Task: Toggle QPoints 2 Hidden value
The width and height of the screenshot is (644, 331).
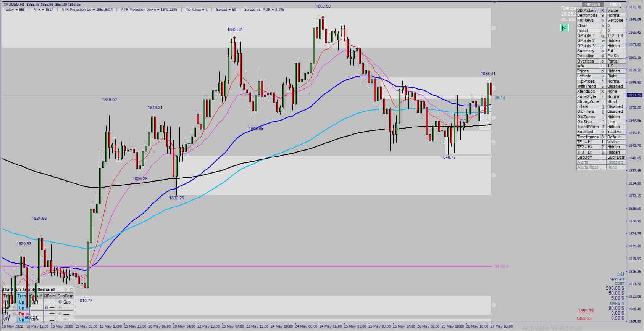Action: pyautogui.click(x=616, y=40)
